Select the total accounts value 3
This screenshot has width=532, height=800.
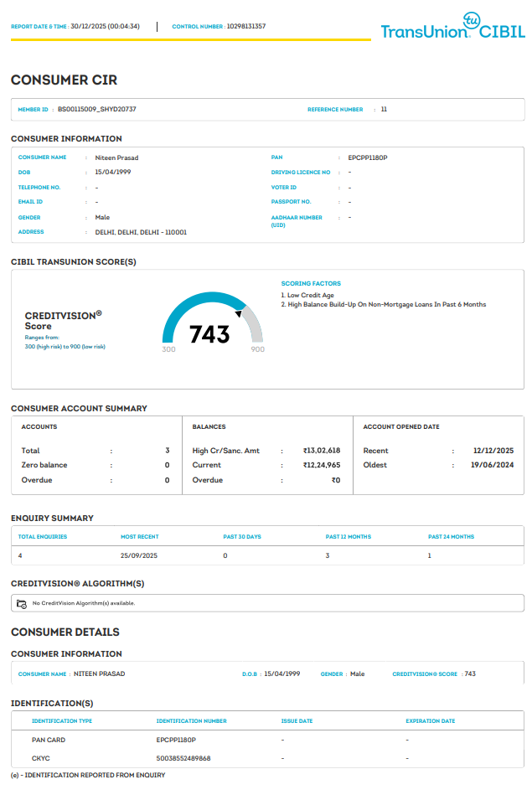point(168,451)
